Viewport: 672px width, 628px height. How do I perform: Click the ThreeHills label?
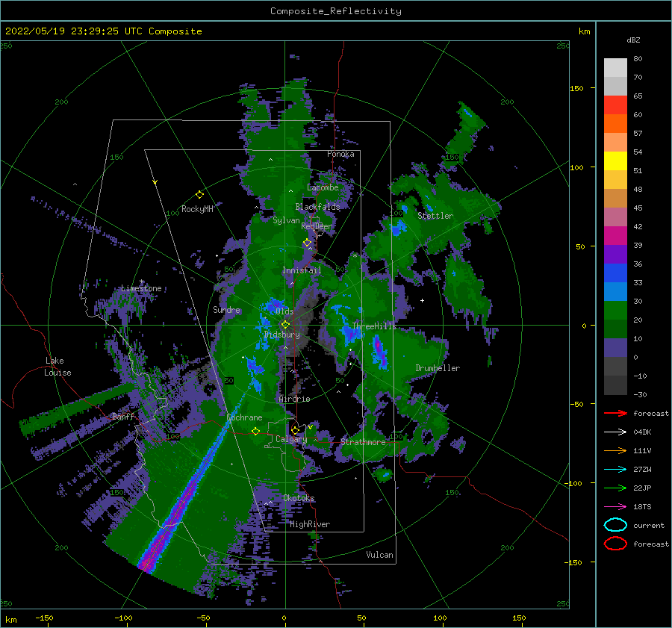374,326
